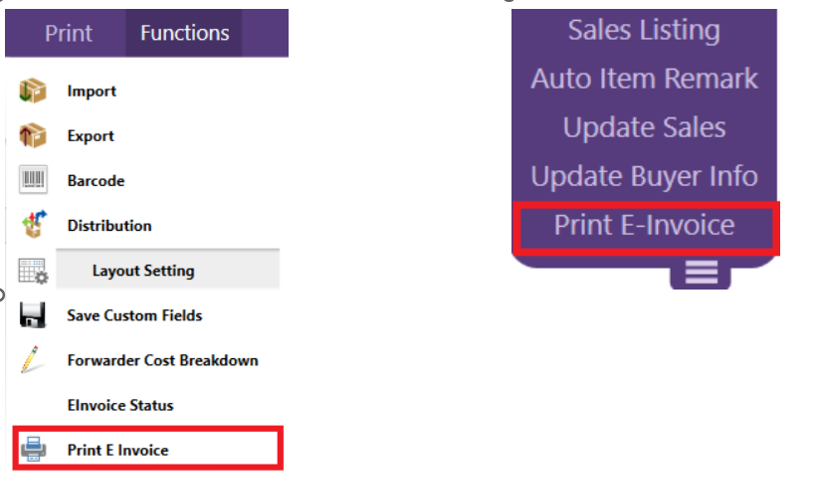Image resolution: width=837 pixels, height=485 pixels.
Task: Click Print E-Invoice in purple panel
Action: click(x=644, y=226)
